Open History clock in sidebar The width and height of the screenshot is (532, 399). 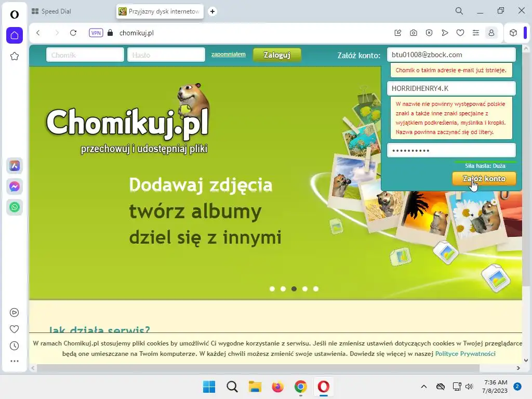pos(14,345)
